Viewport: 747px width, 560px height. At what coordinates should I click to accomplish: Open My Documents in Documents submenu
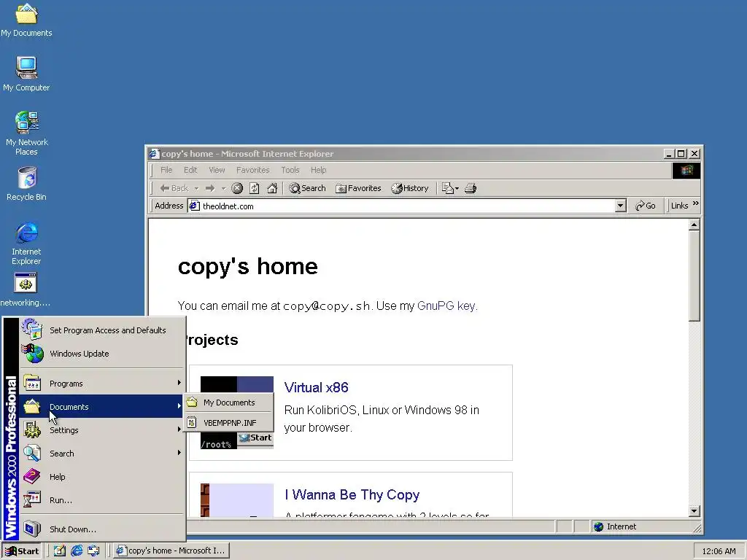pyautogui.click(x=228, y=402)
